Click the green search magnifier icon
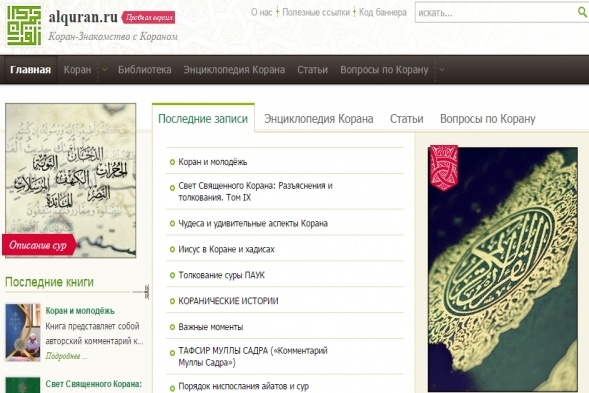Screen dimensions: 589x393 tap(582, 12)
